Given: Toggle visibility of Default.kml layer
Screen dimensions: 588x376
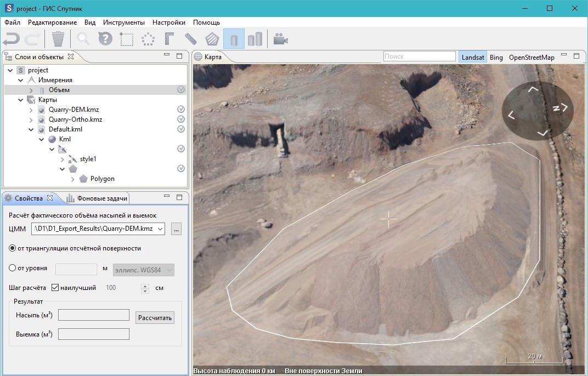Looking at the screenshot, I should [181, 129].
